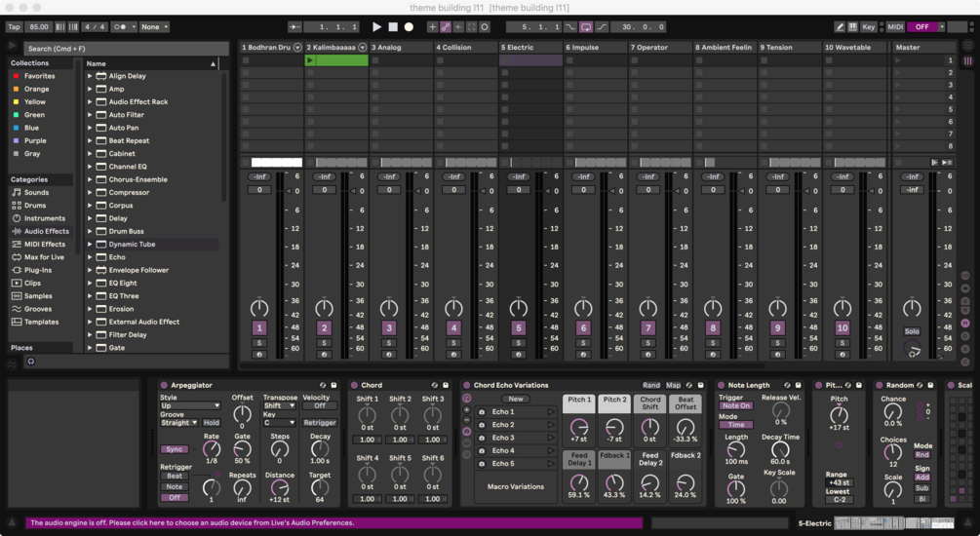Open Groove dropdown showing Straight
The image size is (980, 536).
click(179, 423)
